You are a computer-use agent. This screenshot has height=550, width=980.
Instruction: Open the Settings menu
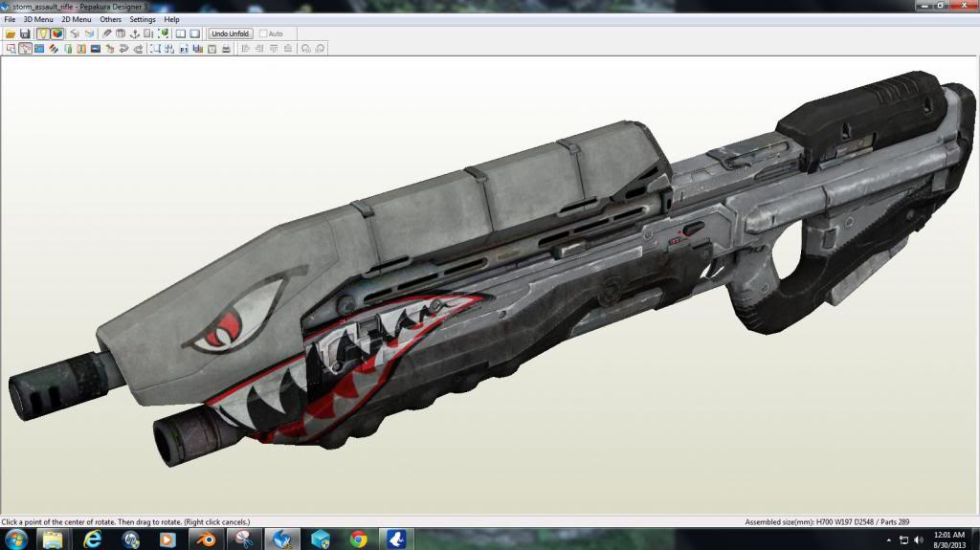click(143, 19)
